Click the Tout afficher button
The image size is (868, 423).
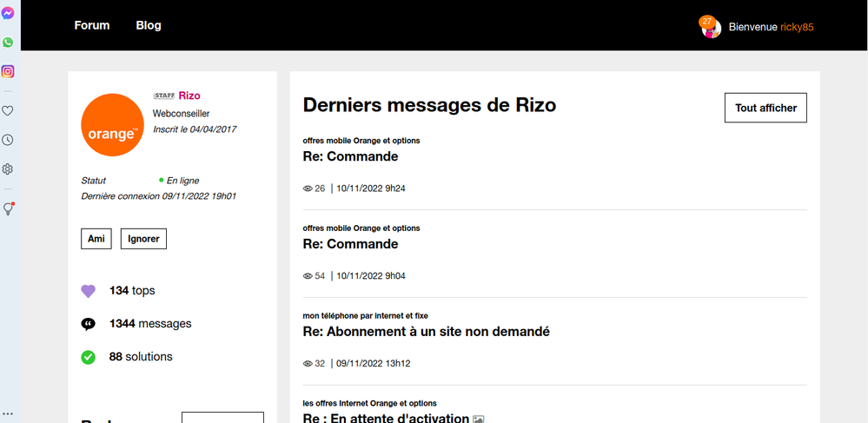tap(765, 108)
